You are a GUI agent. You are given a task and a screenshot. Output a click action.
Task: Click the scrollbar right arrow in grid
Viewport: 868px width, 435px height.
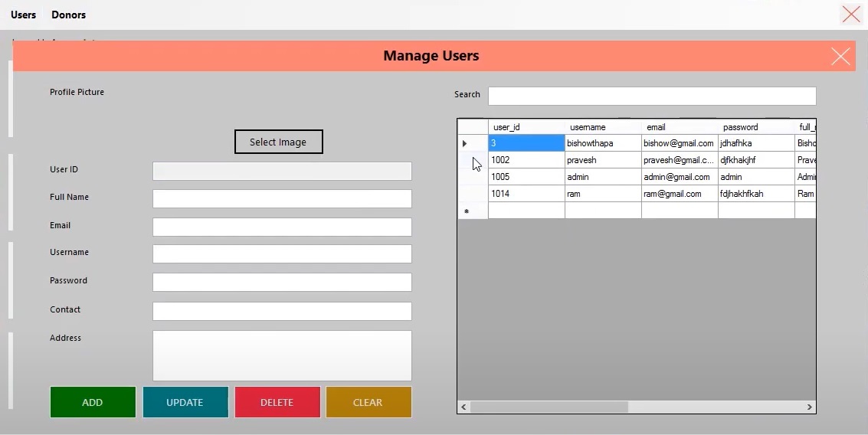coord(809,407)
